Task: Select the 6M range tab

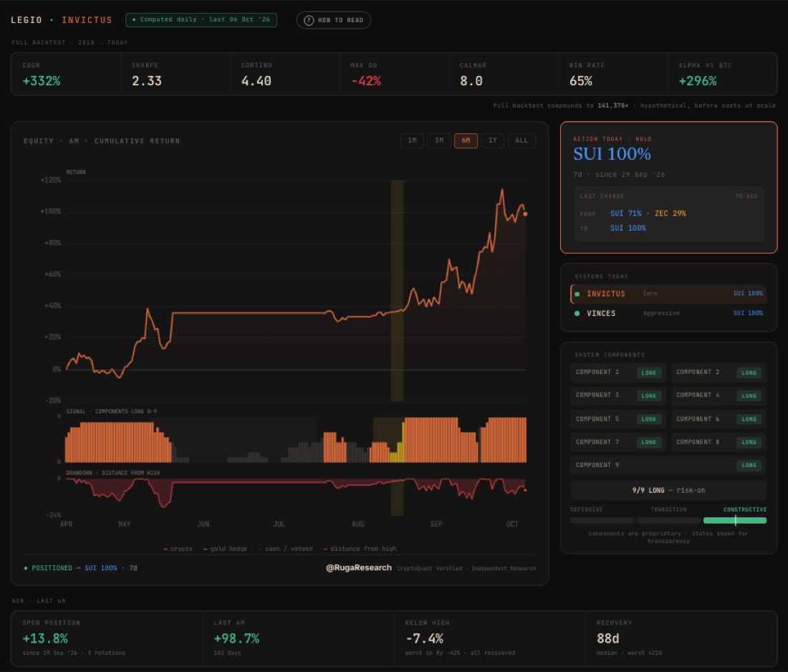Action: [466, 140]
